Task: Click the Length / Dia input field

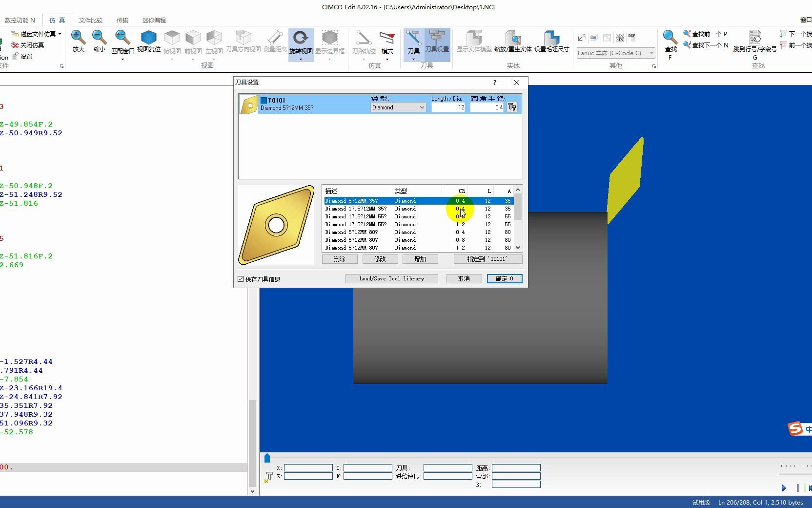Action: coord(448,107)
